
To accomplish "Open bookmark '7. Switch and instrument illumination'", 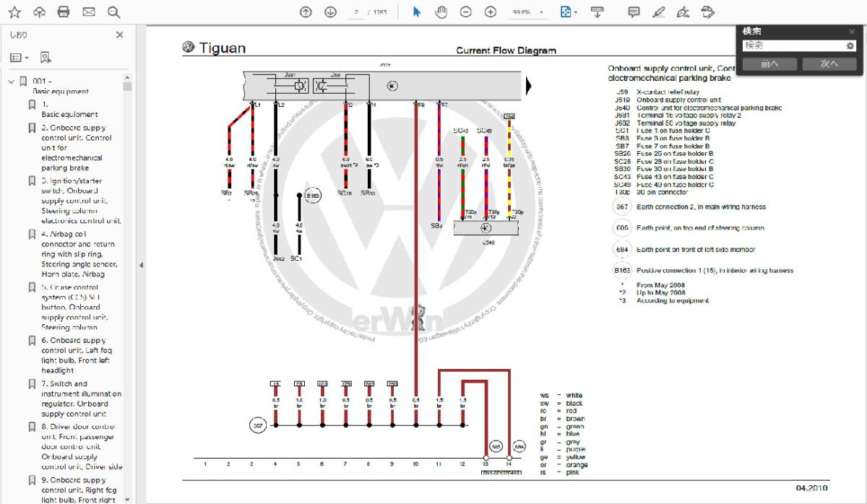I will click(82, 399).
